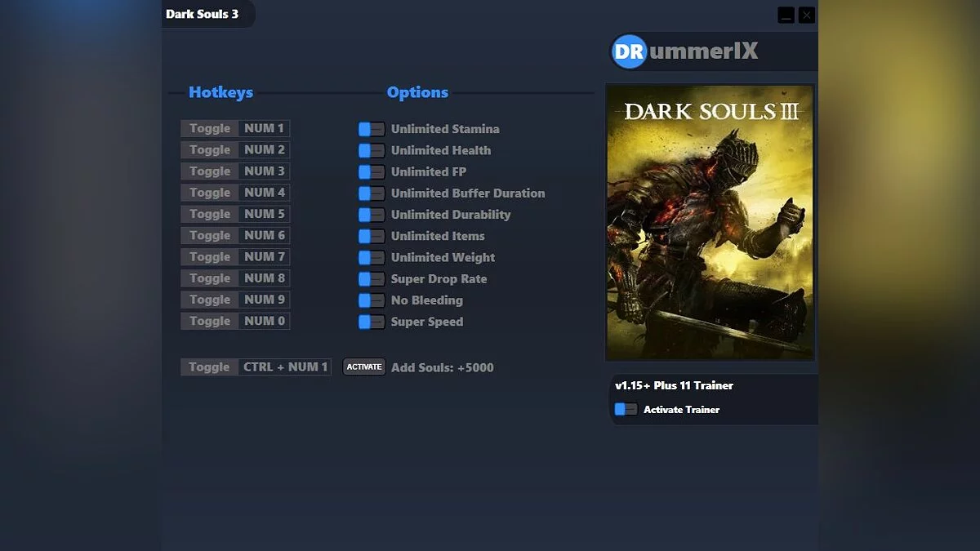This screenshot has width=980, height=551.
Task: Enable the Super Speed toggle
Action: coord(371,321)
